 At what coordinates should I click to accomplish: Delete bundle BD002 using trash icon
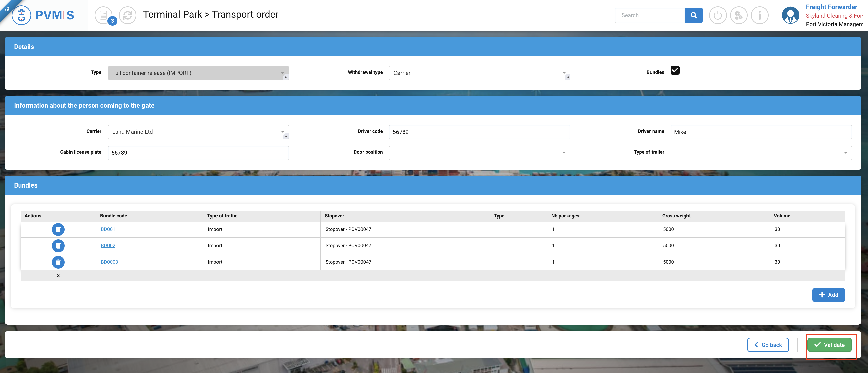point(58,246)
